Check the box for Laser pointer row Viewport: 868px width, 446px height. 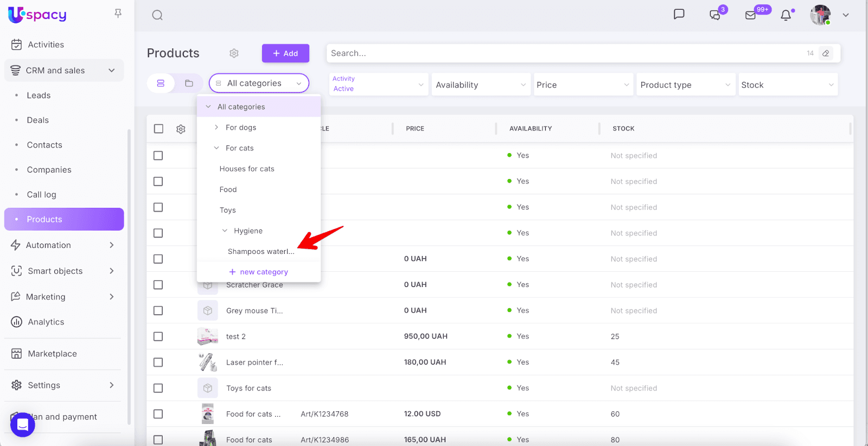(158, 362)
